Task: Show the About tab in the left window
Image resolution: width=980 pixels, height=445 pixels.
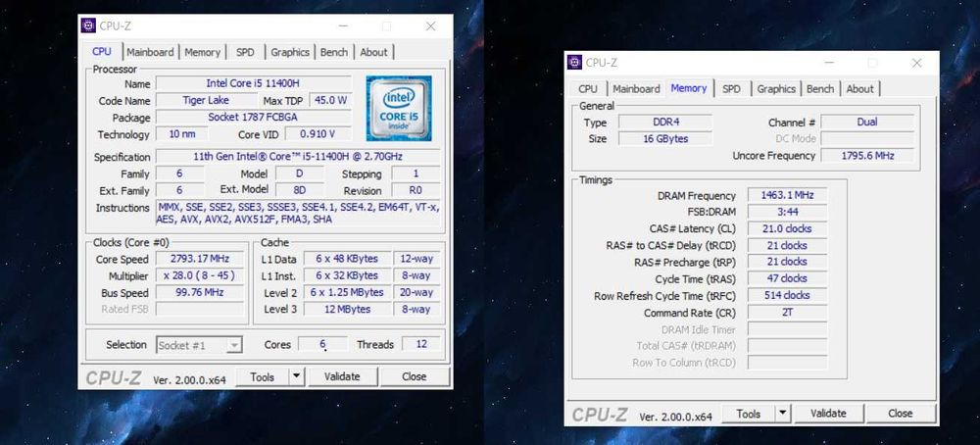Action: (373, 52)
